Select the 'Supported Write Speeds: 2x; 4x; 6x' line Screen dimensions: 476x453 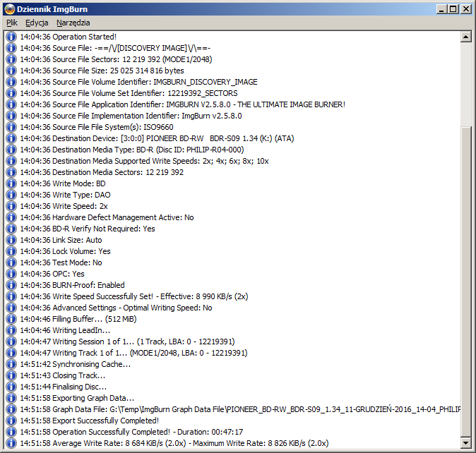coord(145,161)
